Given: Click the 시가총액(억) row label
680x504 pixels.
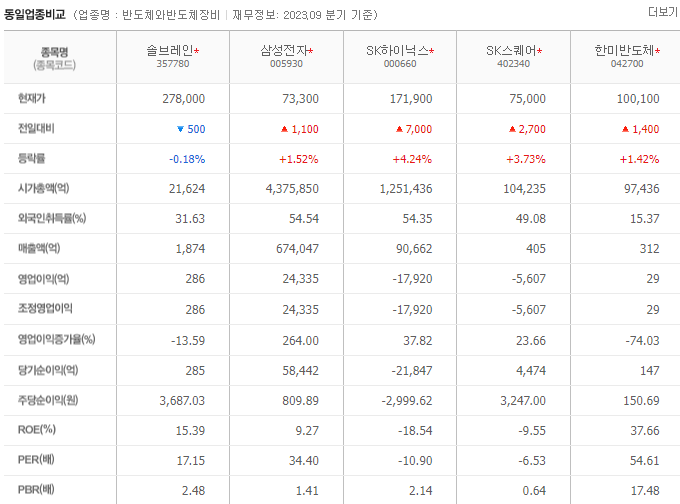Looking at the screenshot, I should [x=43, y=188].
